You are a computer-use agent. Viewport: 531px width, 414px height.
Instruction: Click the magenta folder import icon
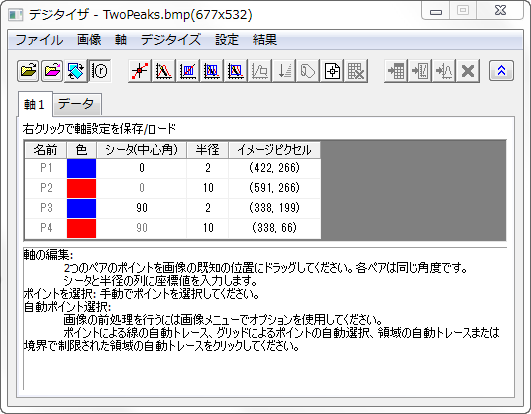click(x=52, y=71)
